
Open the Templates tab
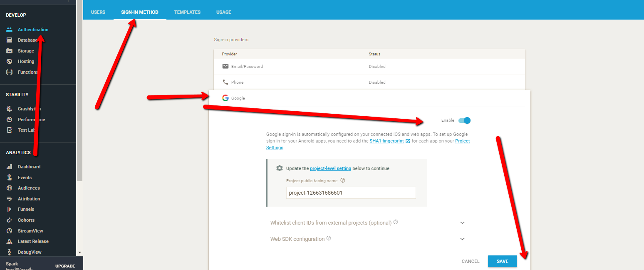tap(187, 12)
